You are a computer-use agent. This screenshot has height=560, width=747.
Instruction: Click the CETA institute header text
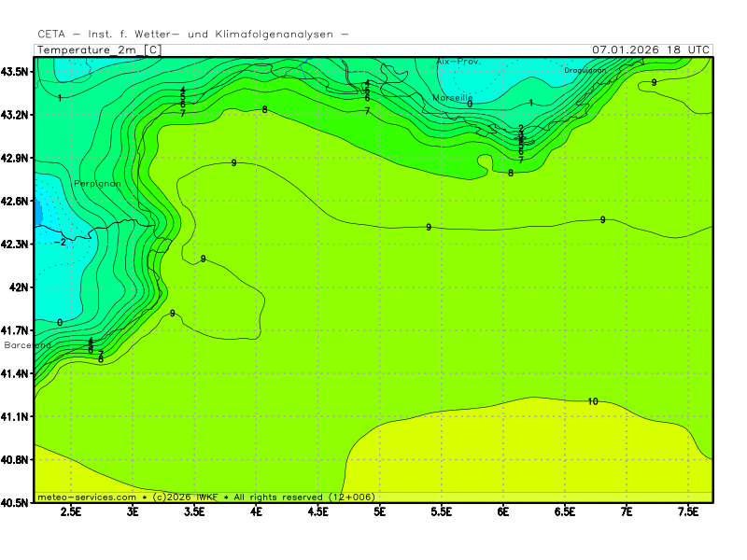193,35
